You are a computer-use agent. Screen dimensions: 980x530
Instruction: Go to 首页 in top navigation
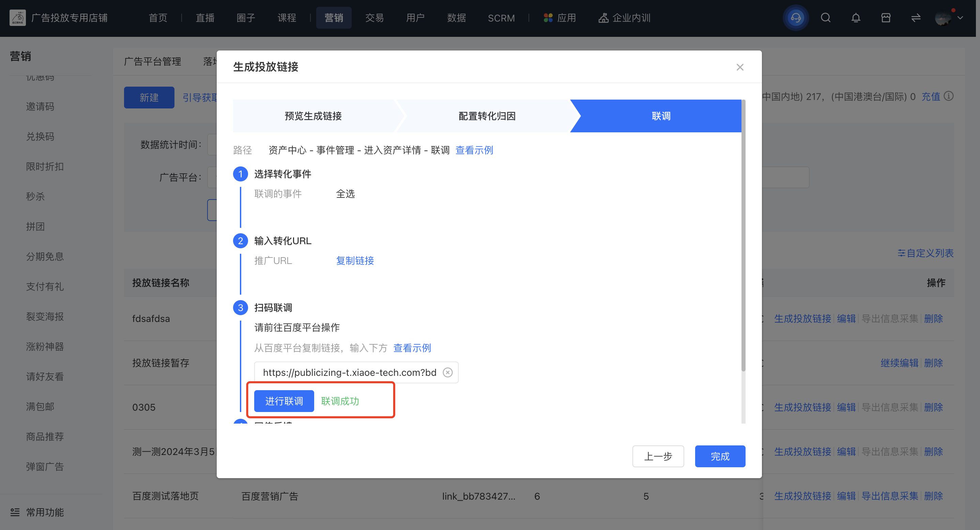pyautogui.click(x=158, y=18)
